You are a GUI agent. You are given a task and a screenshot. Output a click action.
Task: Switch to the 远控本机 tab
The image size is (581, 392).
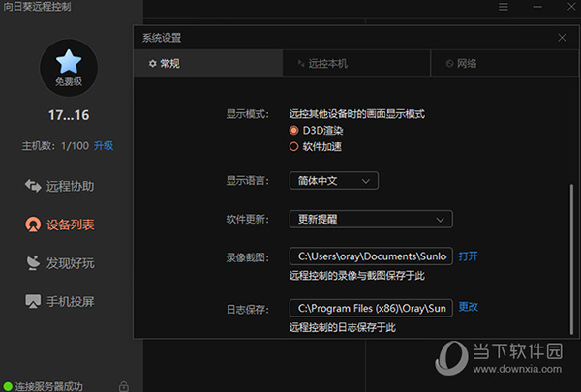[x=356, y=63]
